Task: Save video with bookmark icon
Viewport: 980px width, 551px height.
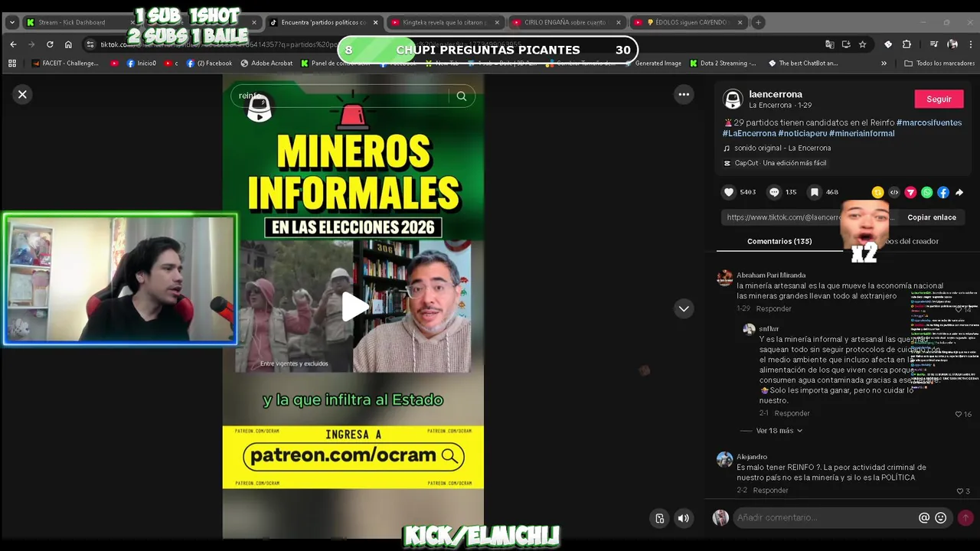Action: 815,192
